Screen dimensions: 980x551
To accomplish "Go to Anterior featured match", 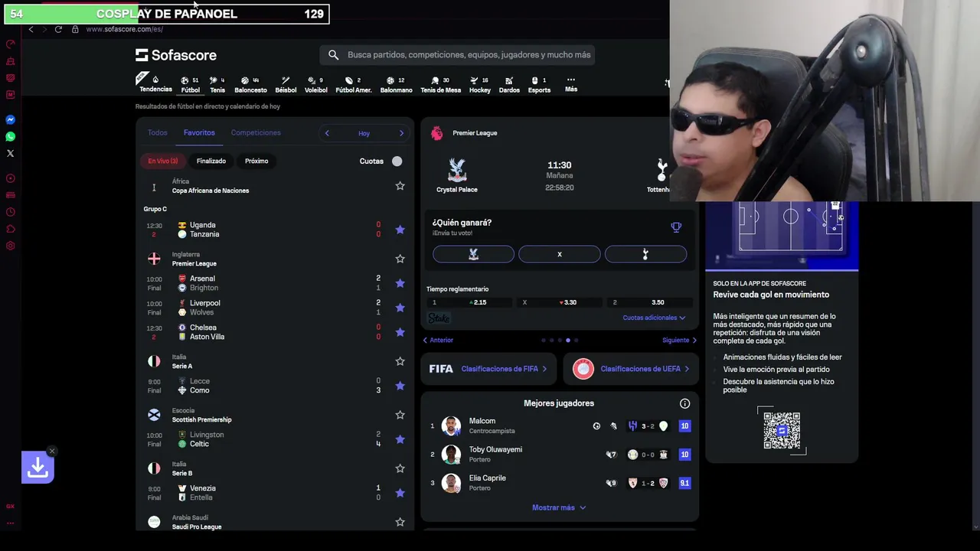I will point(439,340).
